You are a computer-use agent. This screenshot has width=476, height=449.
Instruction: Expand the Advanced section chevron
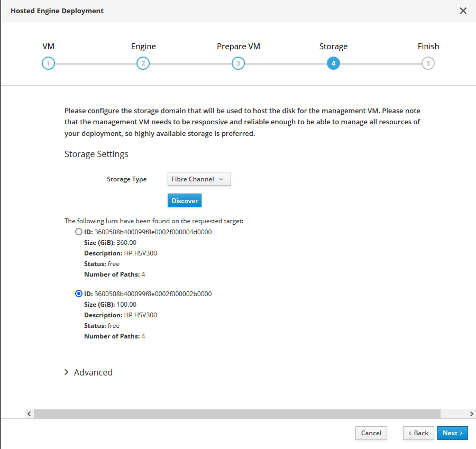coord(67,372)
